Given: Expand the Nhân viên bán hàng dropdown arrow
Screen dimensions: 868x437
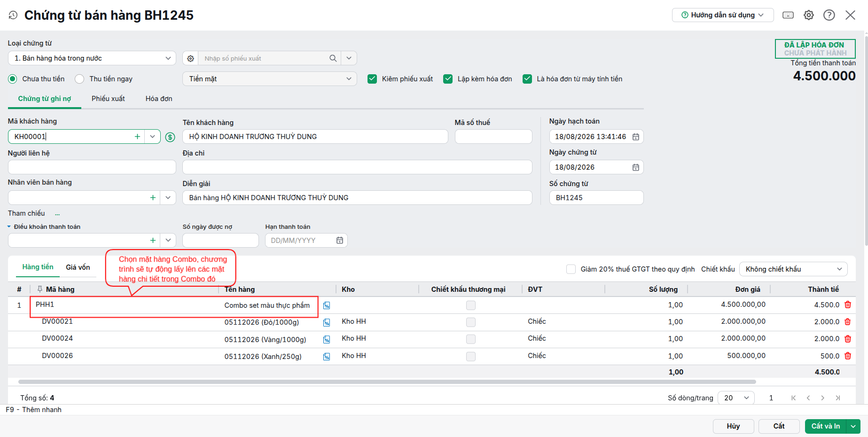Looking at the screenshot, I should pos(168,198).
